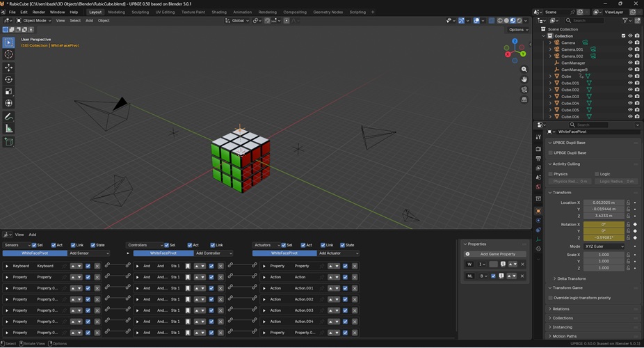This screenshot has height=348, width=644.
Task: Open the Render properties tab
Action: click(538, 149)
